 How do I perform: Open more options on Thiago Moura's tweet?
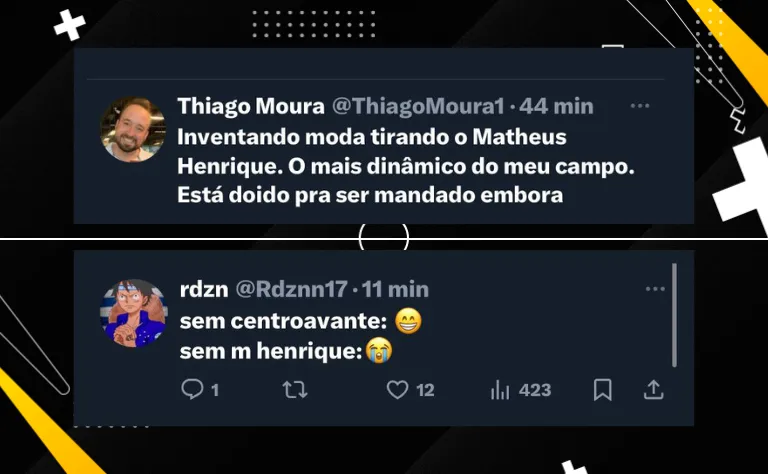click(x=640, y=106)
